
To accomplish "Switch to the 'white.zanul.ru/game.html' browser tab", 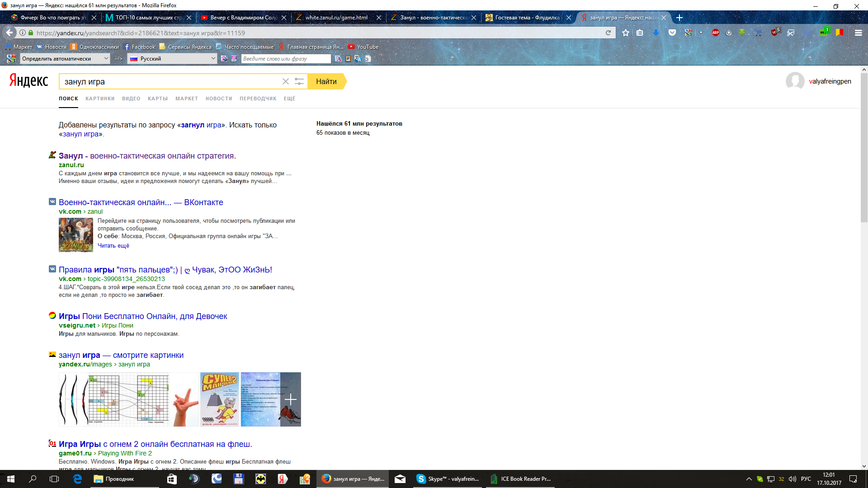I will tap(337, 18).
